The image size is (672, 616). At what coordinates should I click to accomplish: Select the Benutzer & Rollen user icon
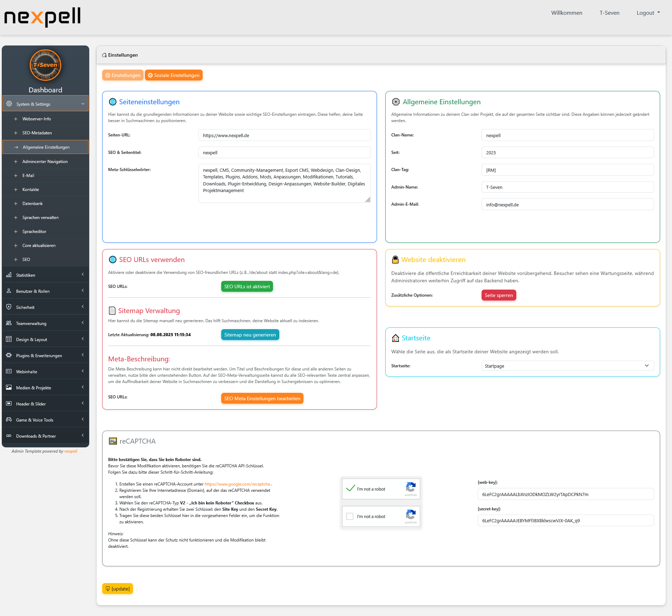pos(9,291)
